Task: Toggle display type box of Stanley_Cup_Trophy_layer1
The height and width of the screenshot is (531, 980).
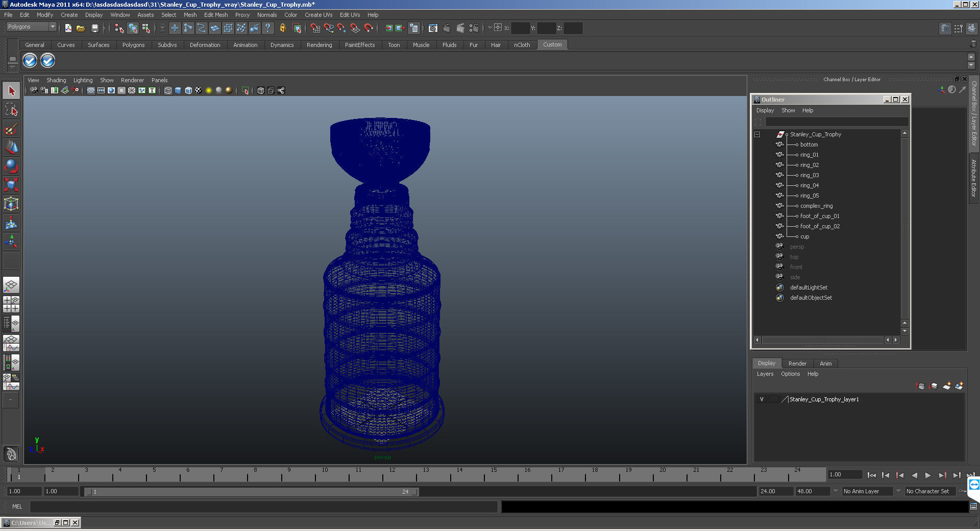Action: 774,399
